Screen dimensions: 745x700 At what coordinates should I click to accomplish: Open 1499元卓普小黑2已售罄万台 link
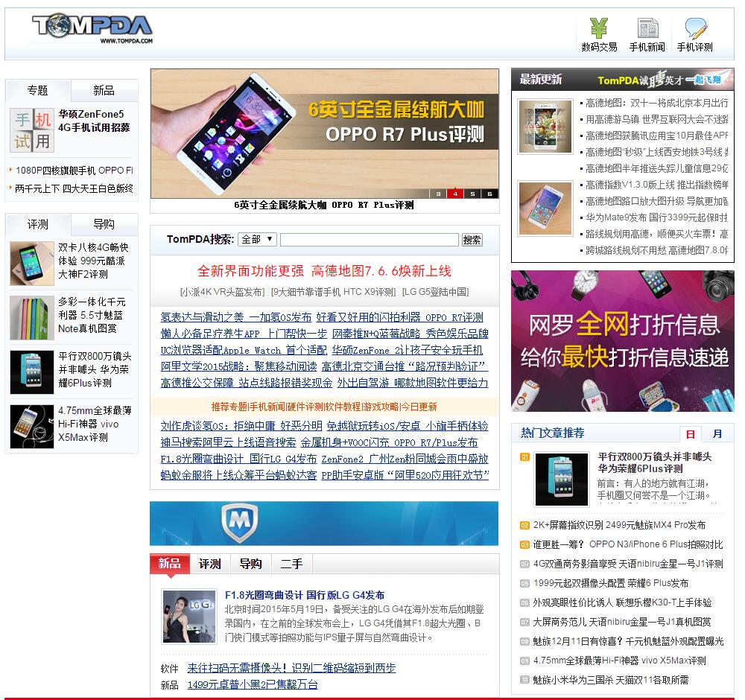[253, 685]
